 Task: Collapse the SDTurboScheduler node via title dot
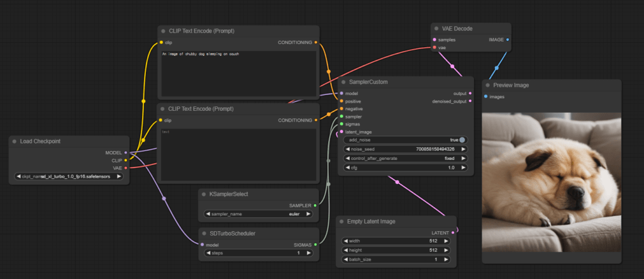(x=203, y=233)
